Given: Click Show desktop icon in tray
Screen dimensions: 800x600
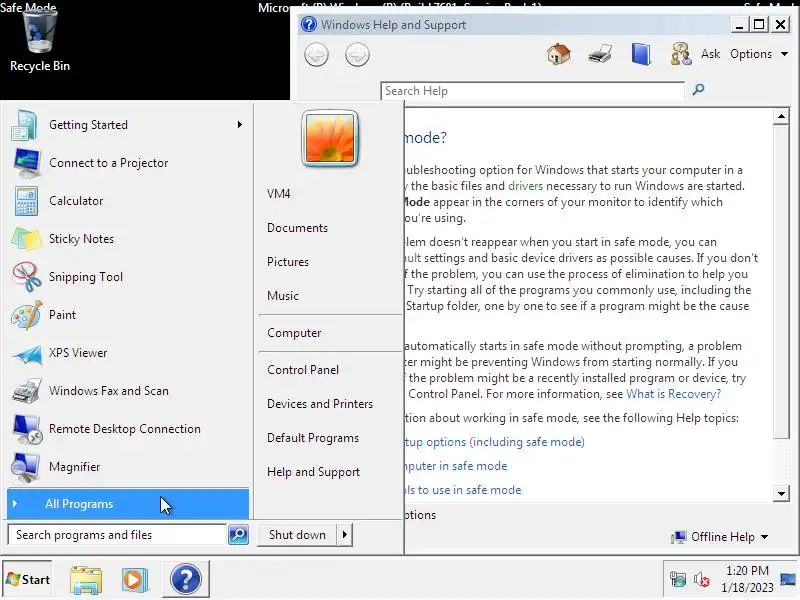Looking at the screenshot, I should tap(789, 580).
